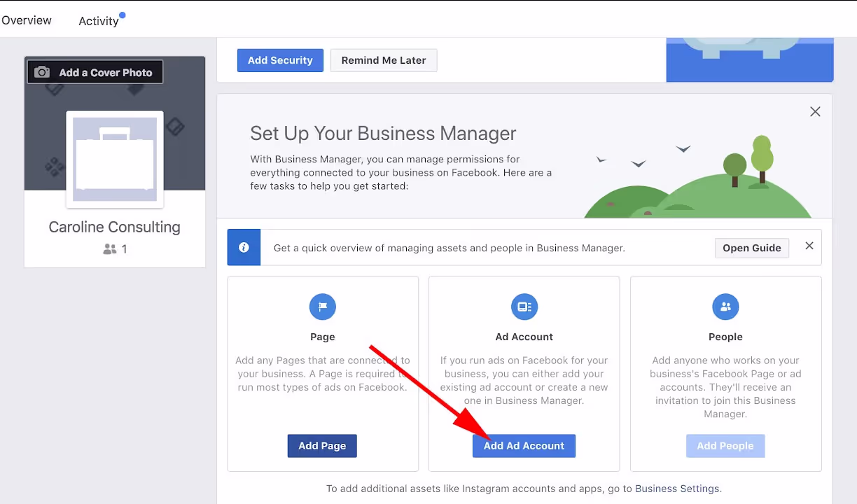This screenshot has width=857, height=504.
Task: Click Remind Me Later
Action: tap(384, 60)
